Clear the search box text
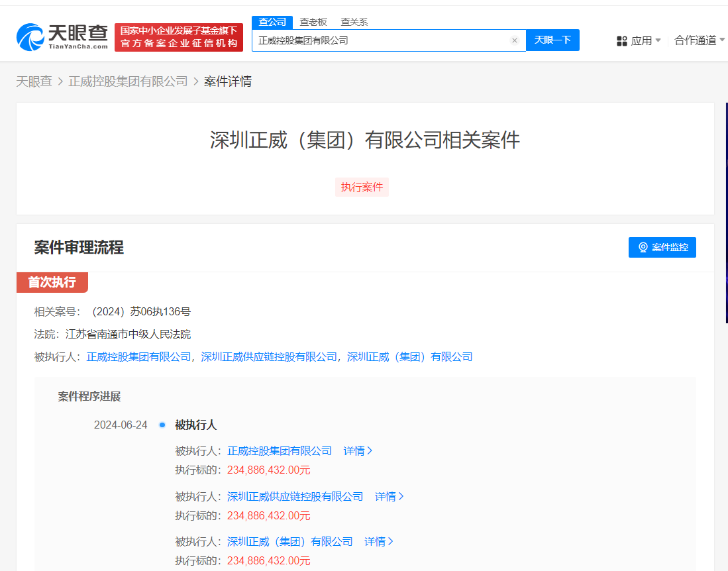Image resolution: width=728 pixels, height=571 pixels. (514, 40)
